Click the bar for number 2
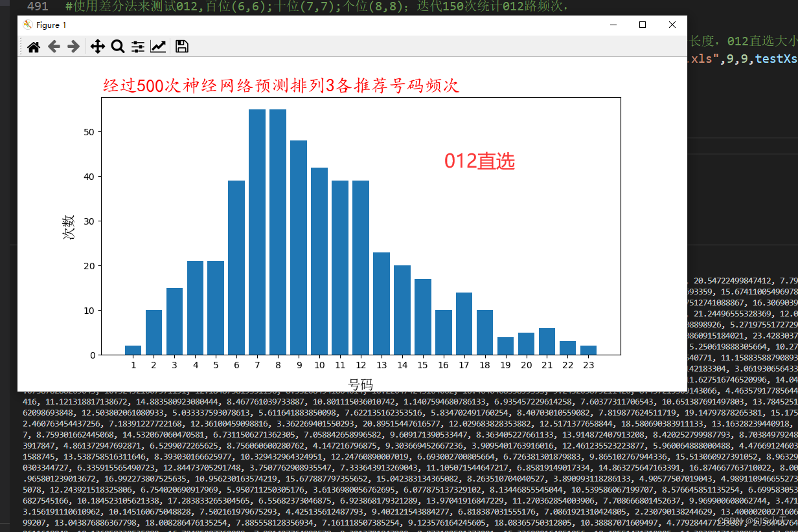This screenshot has width=798, height=532. tap(154, 333)
